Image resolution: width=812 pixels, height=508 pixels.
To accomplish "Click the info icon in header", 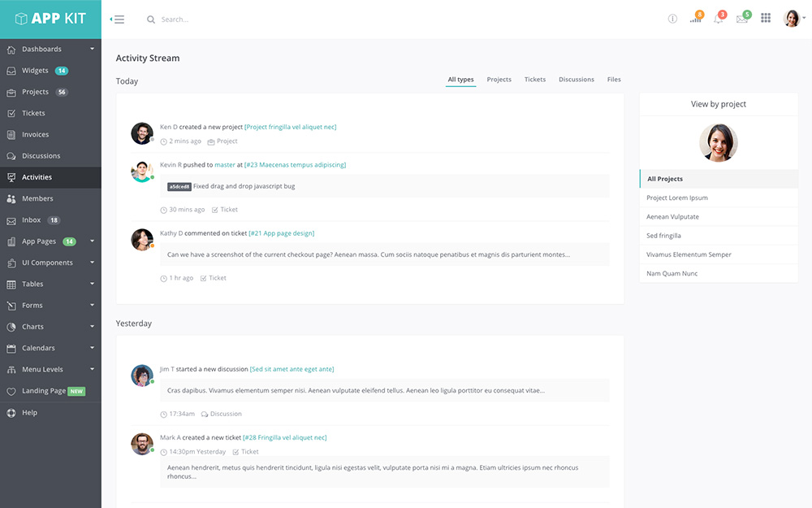I will (672, 19).
